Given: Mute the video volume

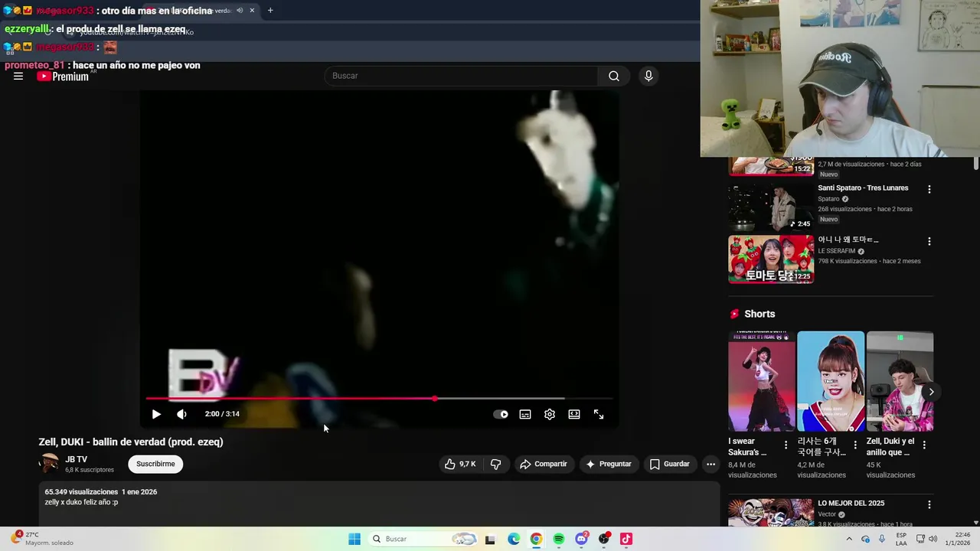Looking at the screenshot, I should click(x=181, y=414).
